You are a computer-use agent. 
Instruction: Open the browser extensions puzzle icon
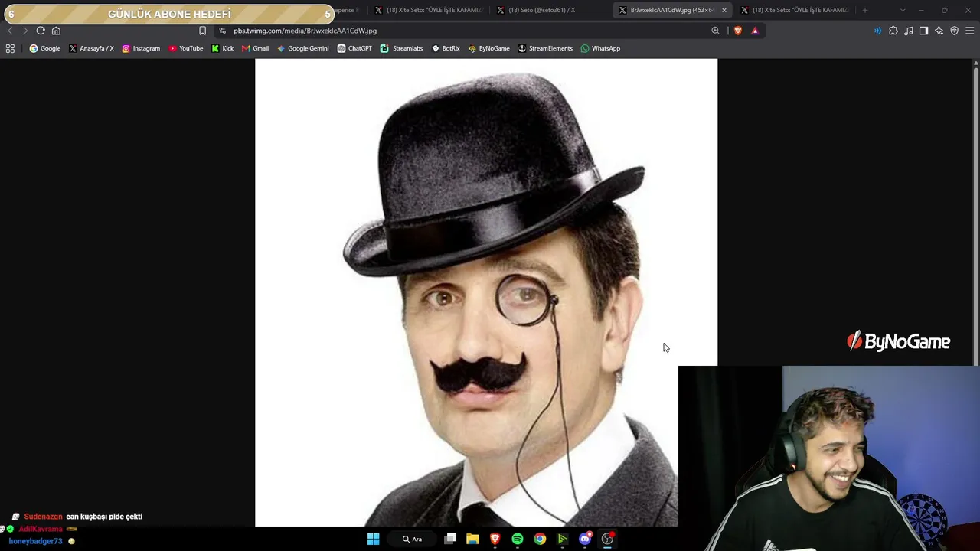click(893, 31)
